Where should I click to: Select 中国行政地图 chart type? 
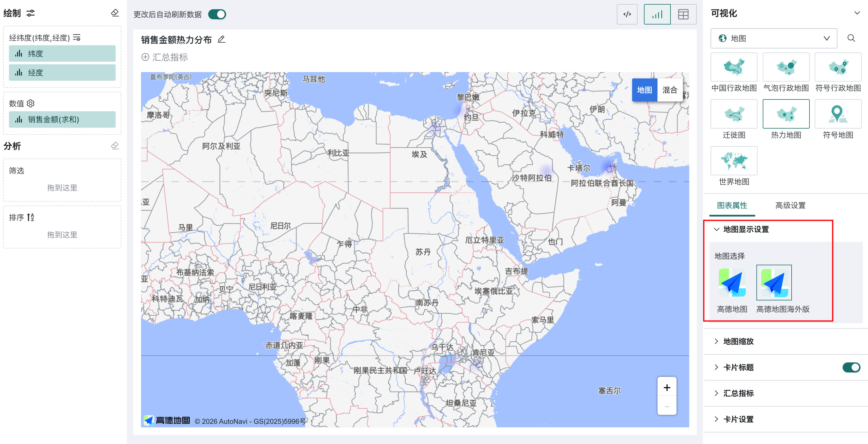click(x=734, y=67)
